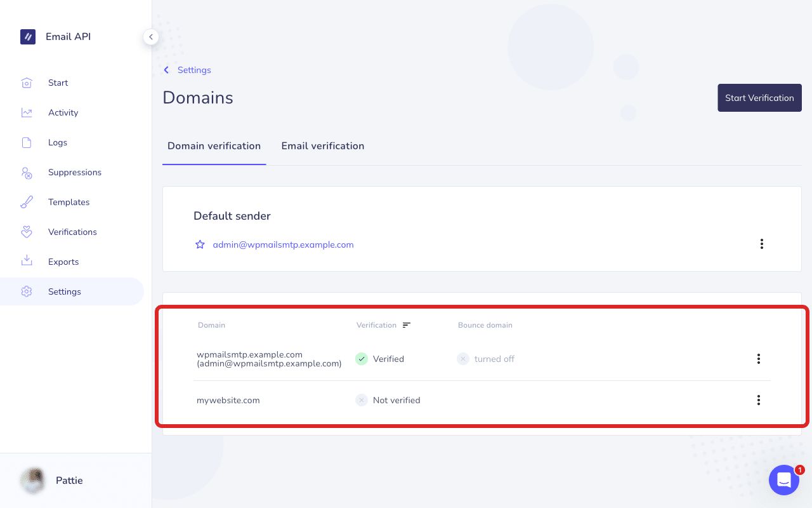Click the Verified status text
Image resolution: width=812 pixels, height=508 pixels.
pyautogui.click(x=388, y=359)
